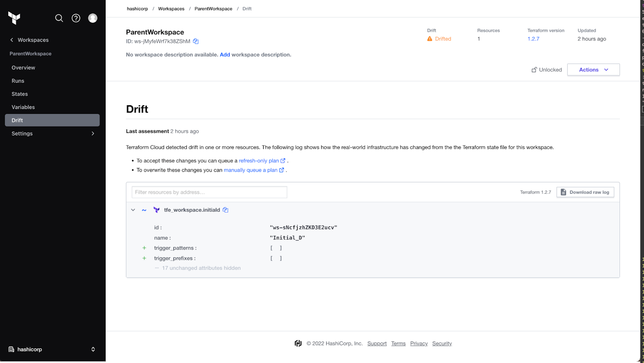This screenshot has width=644, height=363.
Task: Click the Terraform icon beside tfe_workspace.initialD
Action: (156, 210)
